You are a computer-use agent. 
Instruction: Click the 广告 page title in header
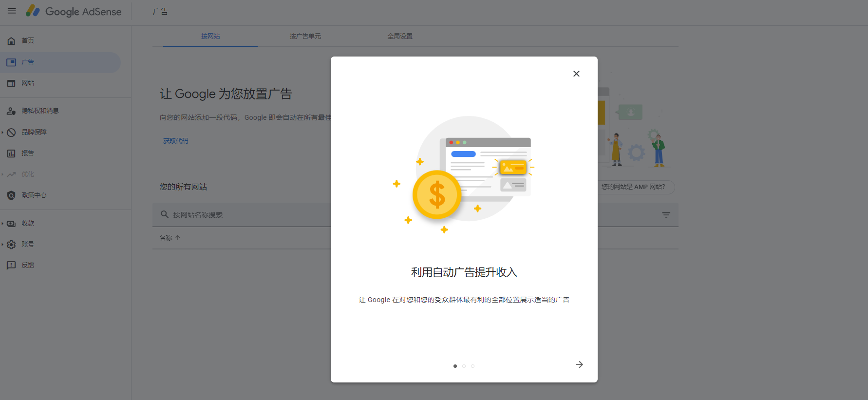click(x=160, y=12)
